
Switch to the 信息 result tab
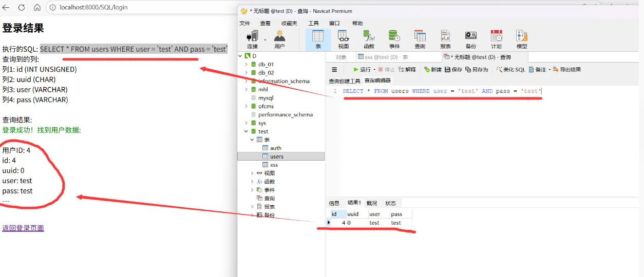coord(334,203)
